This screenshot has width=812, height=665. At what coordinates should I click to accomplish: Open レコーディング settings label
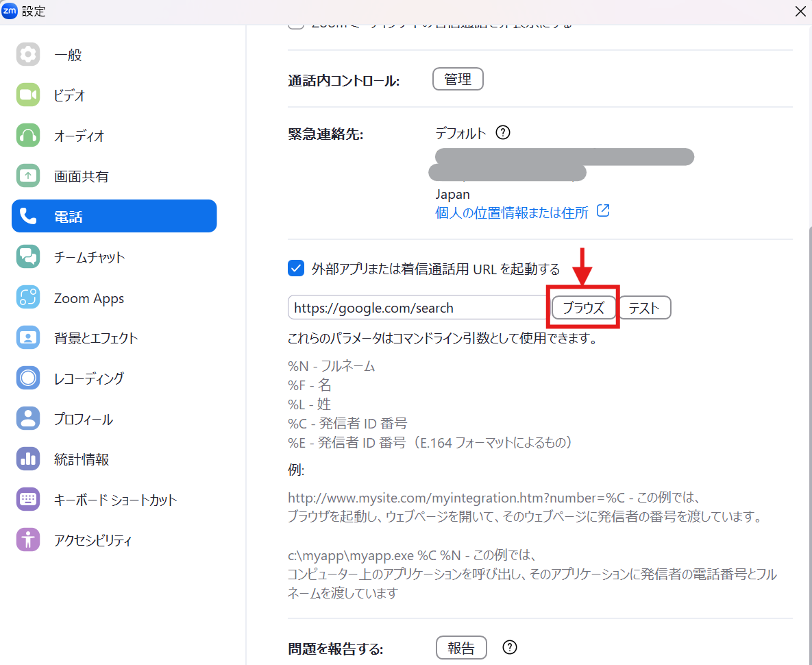(89, 378)
